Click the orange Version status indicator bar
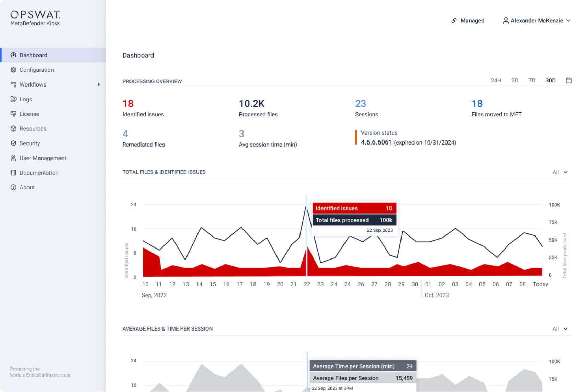Screen dimensions: 588x392 [x=356, y=137]
